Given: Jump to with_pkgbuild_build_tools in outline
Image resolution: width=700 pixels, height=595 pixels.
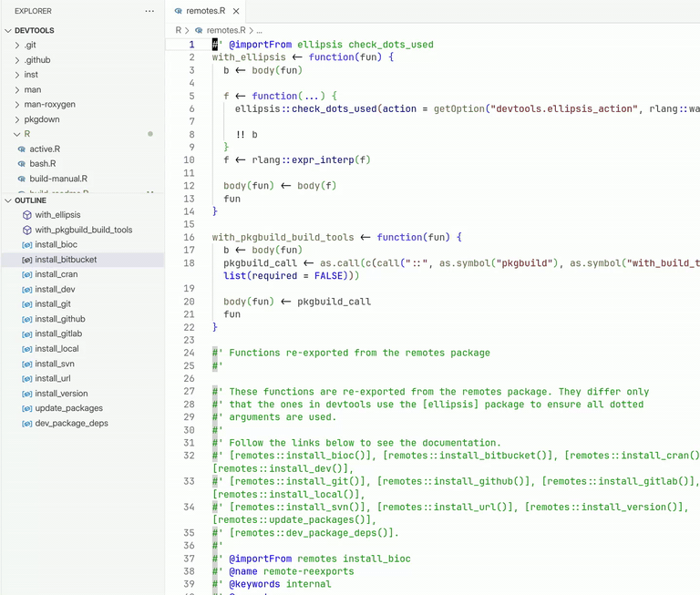Looking at the screenshot, I should point(84,230).
